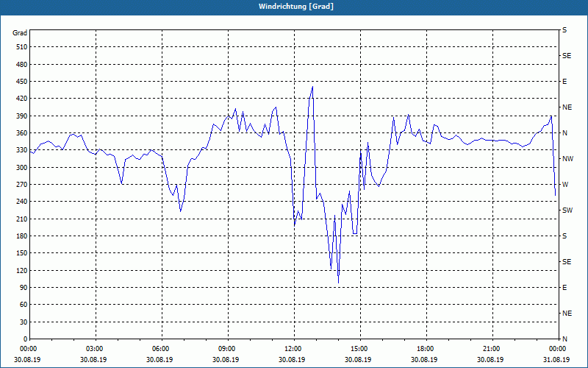
Task: Select the 270 degree axis label
Action: [21, 185]
